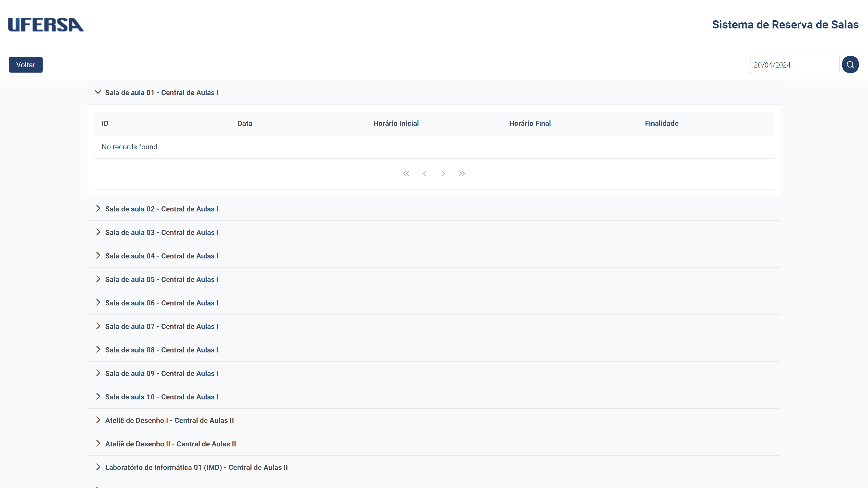Viewport: 868px width, 488px height.
Task: Click 'Sala de aula 06 - Central de Aulas I' title
Action: click(x=162, y=303)
